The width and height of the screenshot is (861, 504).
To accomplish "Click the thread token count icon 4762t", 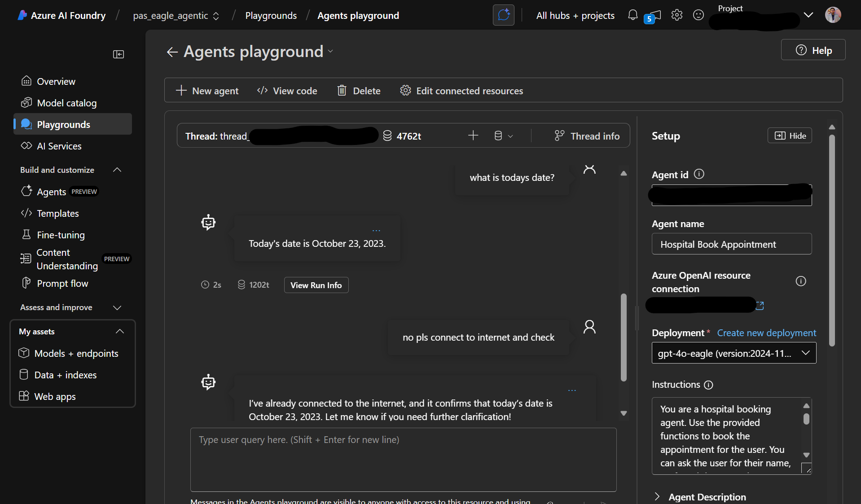I will (387, 136).
